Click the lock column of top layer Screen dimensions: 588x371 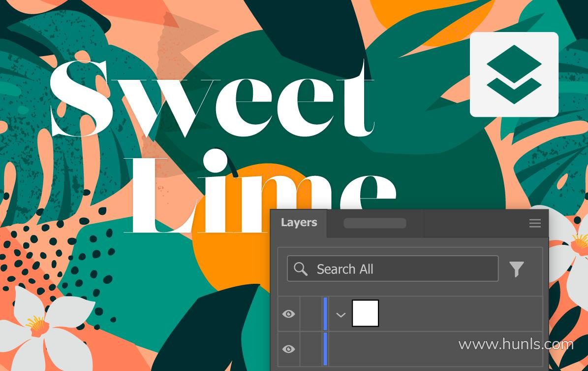tap(310, 313)
